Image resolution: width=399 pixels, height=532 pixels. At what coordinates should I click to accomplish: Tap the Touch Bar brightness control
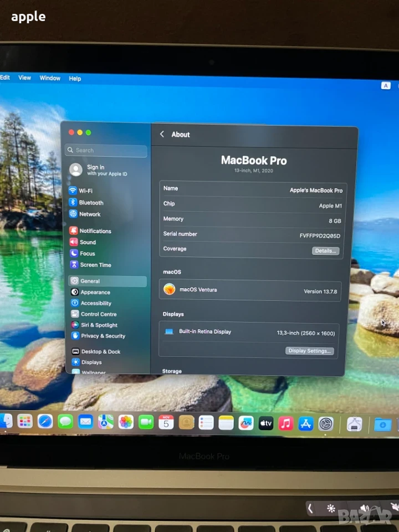click(x=331, y=508)
